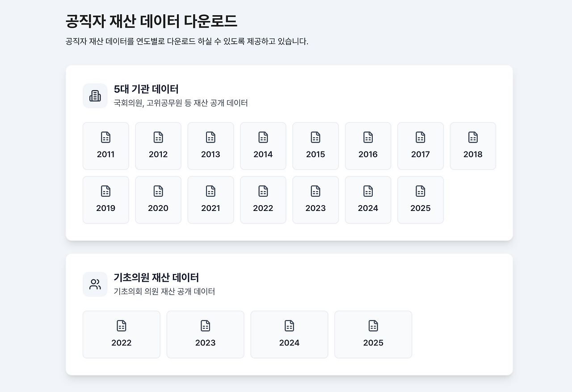The height and width of the screenshot is (392, 572).
Task: Click the building icon beside 5대 기관 데이터
Action: (95, 96)
